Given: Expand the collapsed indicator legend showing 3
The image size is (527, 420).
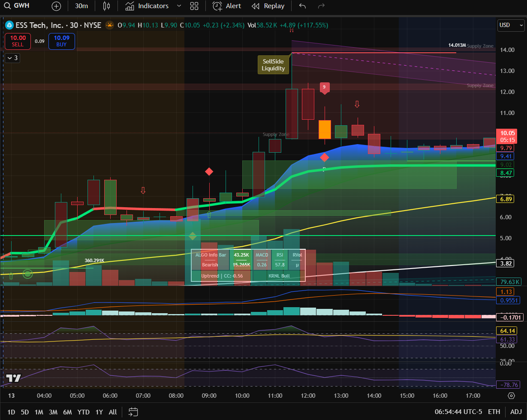Looking at the screenshot, I should tap(13, 58).
